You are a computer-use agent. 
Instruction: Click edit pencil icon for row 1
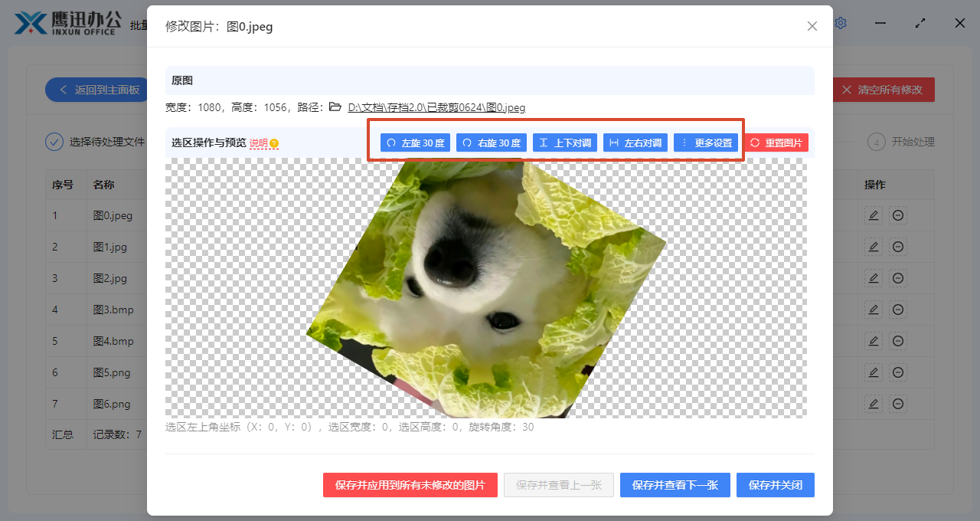(x=874, y=215)
